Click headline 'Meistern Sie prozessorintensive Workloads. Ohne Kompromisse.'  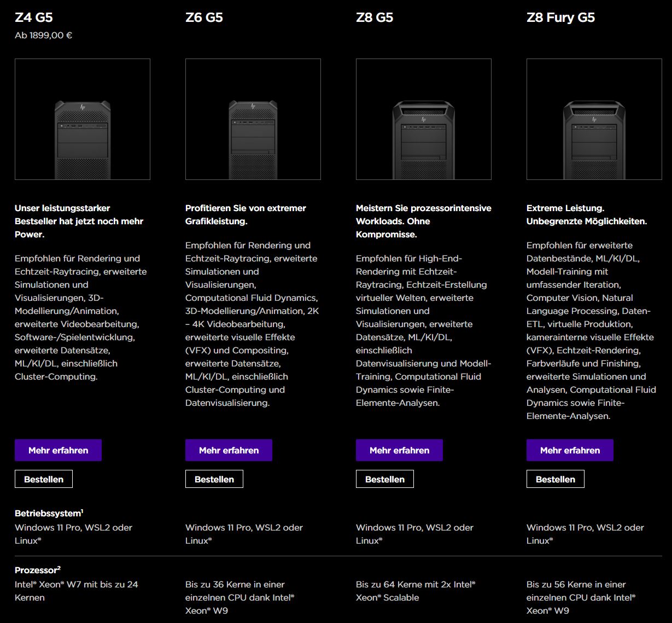point(424,221)
